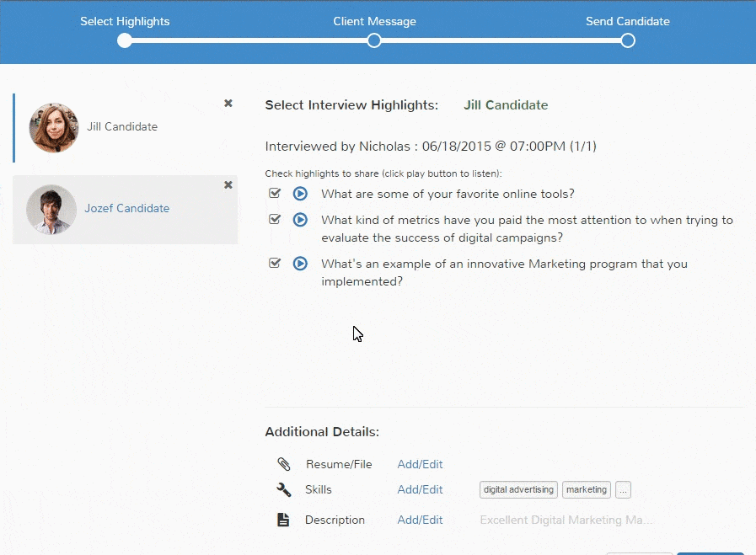
Task: Play the favorite online tools answer
Action: point(300,194)
